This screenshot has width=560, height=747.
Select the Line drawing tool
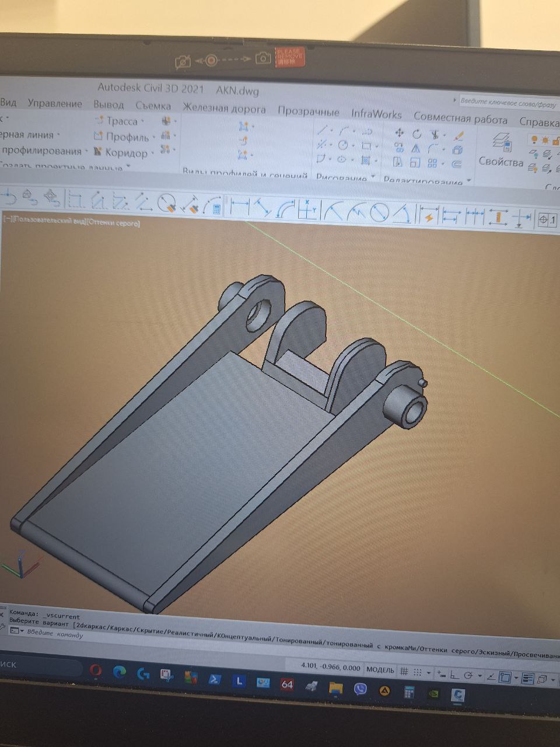click(323, 130)
